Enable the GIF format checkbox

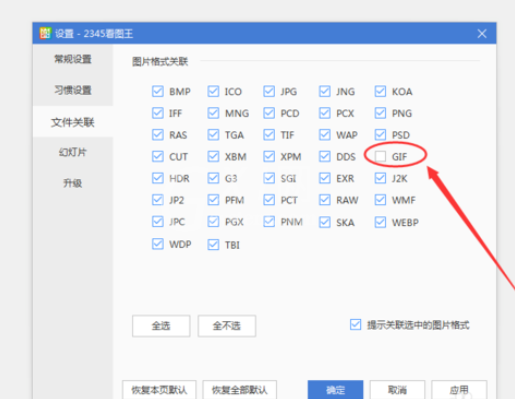point(380,156)
